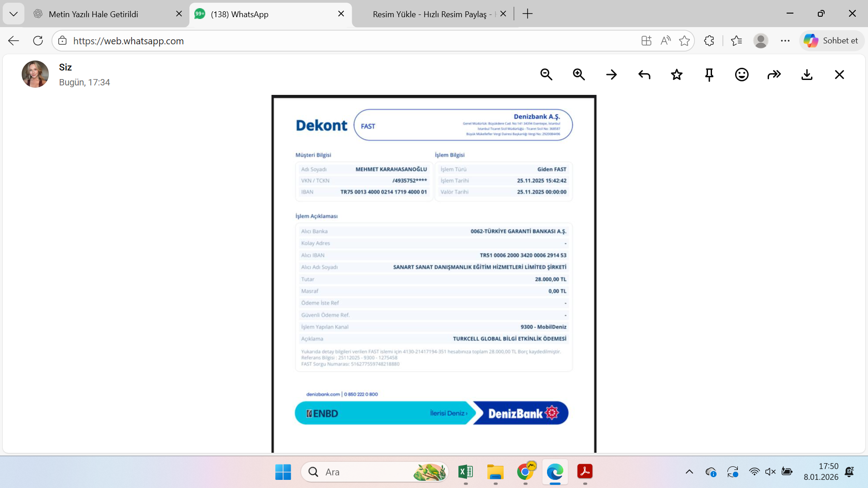Screen dimensions: 868x488
Task: Download the Dekont image
Action: (807, 75)
